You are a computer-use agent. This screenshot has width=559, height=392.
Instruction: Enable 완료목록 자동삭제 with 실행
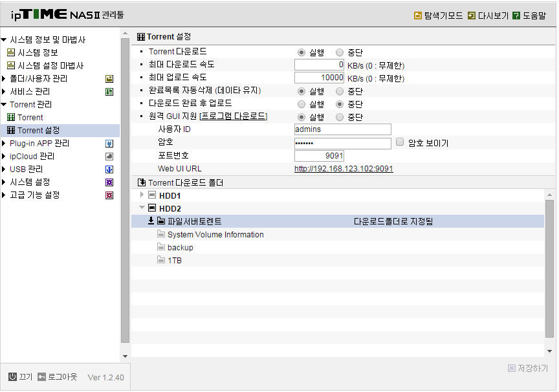301,92
